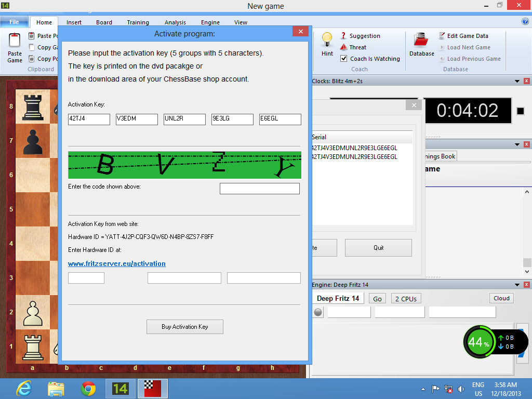Open the Board ribbon tab
This screenshot has width=532, height=399.
(104, 22)
